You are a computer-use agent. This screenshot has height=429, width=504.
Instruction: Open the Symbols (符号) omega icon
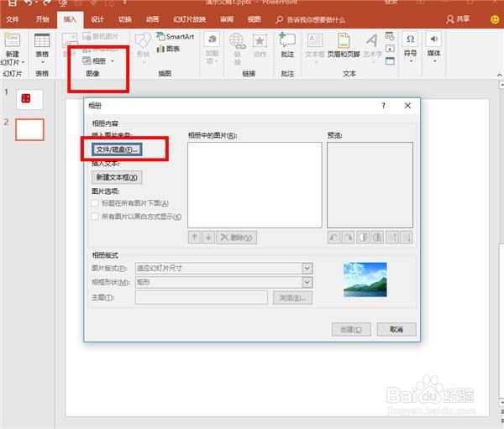[x=410, y=39]
